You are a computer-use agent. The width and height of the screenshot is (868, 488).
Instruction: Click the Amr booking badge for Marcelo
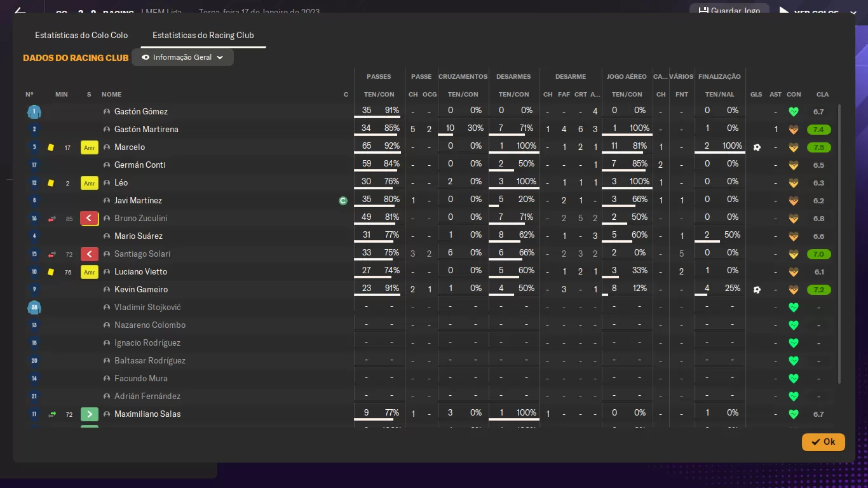(x=90, y=147)
